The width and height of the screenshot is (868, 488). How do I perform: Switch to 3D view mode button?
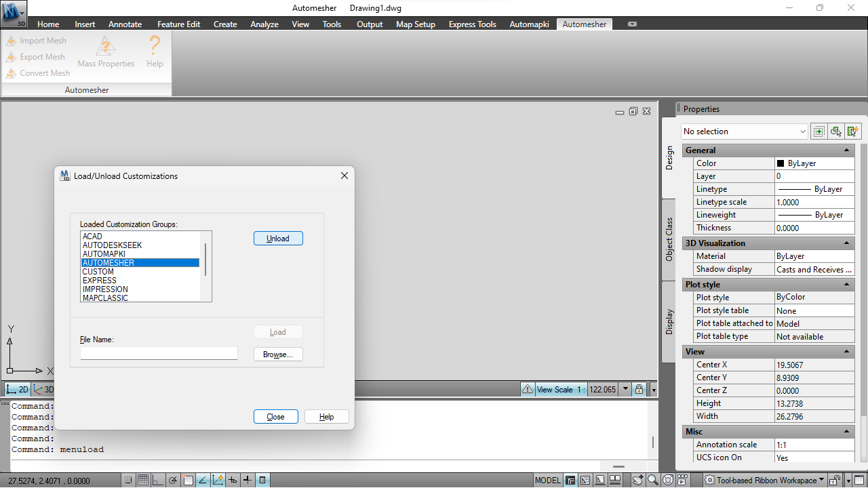pyautogui.click(x=43, y=390)
